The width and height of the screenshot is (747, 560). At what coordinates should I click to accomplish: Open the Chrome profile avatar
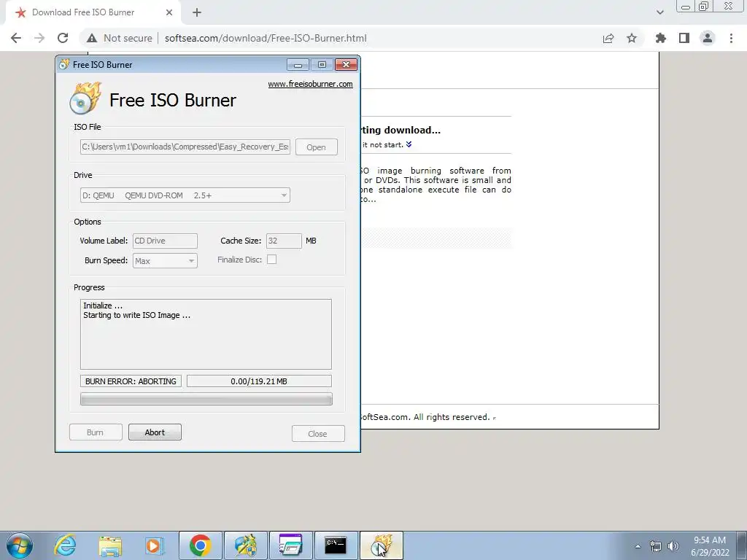(x=708, y=38)
